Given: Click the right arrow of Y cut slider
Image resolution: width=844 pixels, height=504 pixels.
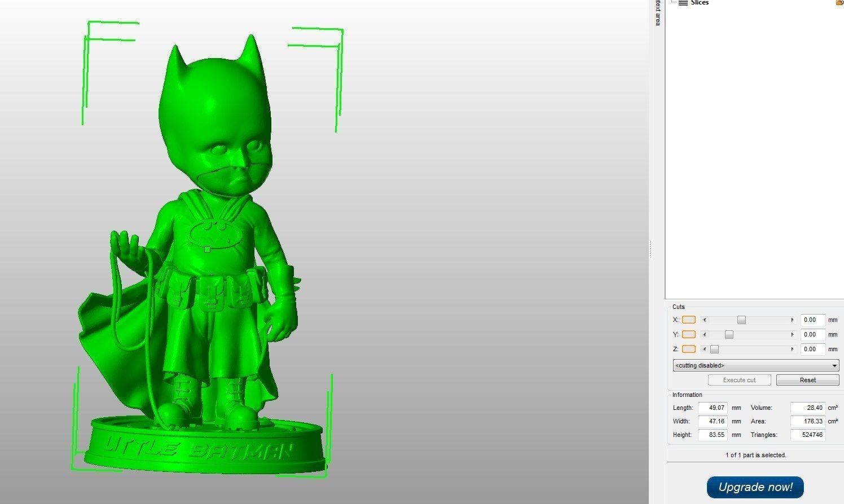Looking at the screenshot, I should [792, 335].
